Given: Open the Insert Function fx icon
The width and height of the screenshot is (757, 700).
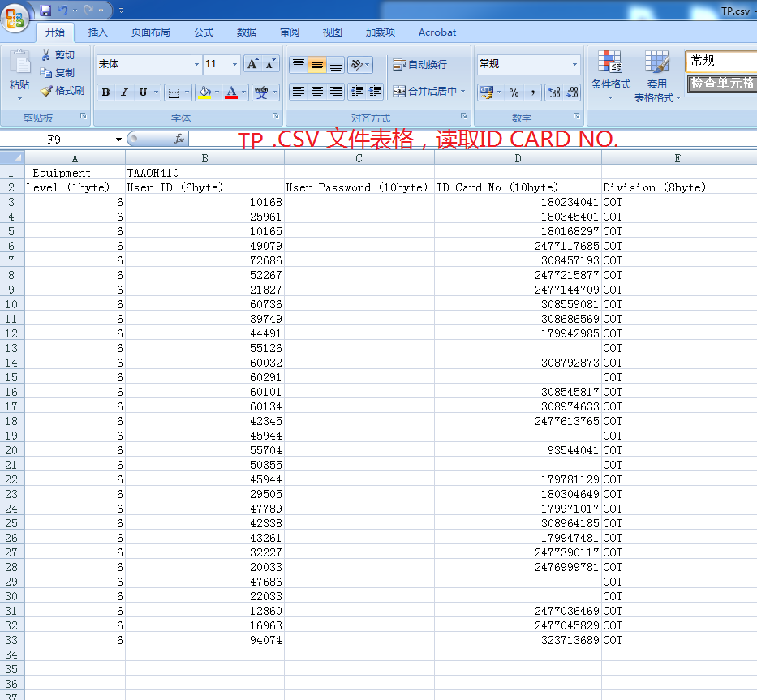Looking at the screenshot, I should pos(179,140).
